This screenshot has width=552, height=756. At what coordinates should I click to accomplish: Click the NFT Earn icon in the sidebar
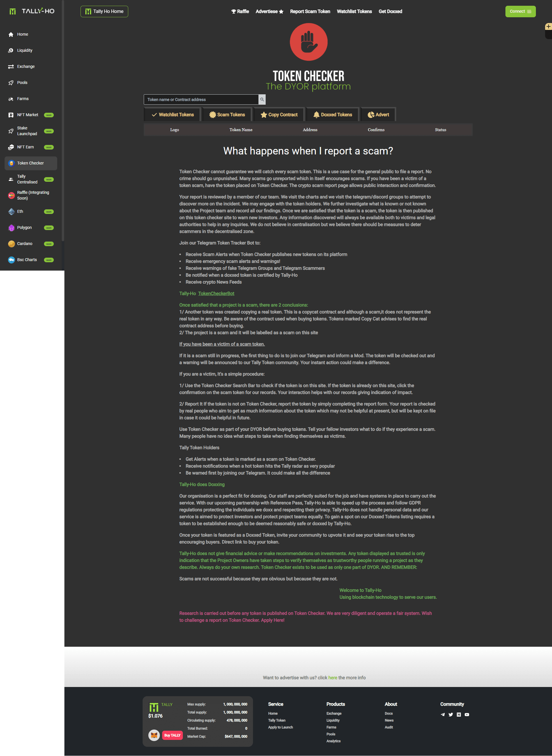point(11,147)
